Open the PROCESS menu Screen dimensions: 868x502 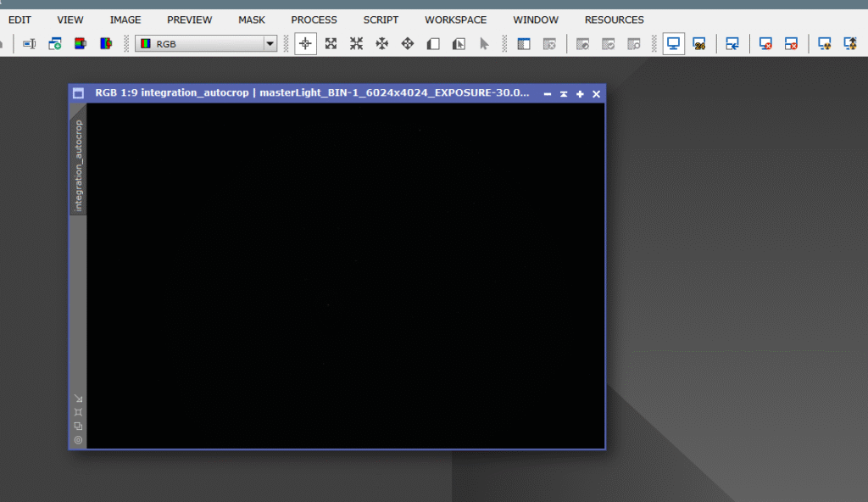314,20
